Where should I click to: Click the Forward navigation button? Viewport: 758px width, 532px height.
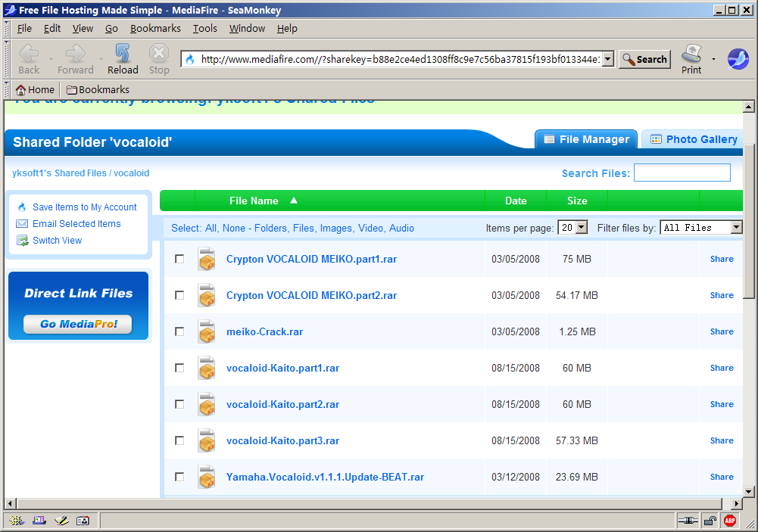pos(76,59)
